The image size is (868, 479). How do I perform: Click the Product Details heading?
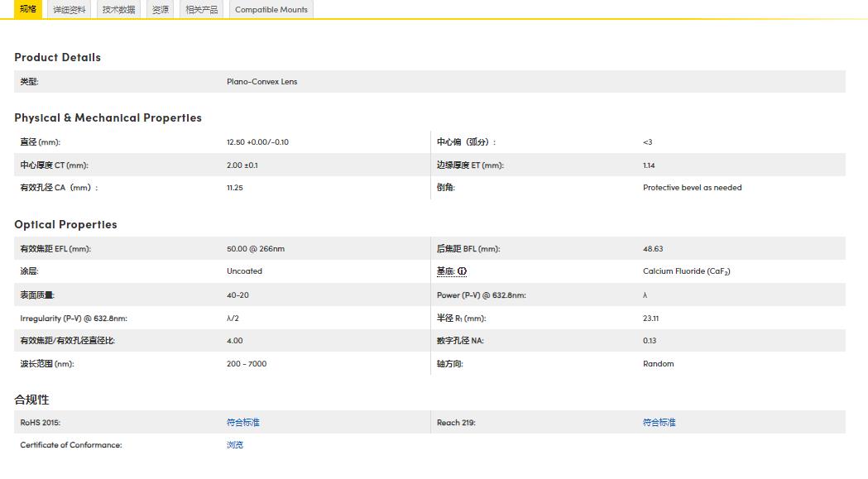pos(57,57)
